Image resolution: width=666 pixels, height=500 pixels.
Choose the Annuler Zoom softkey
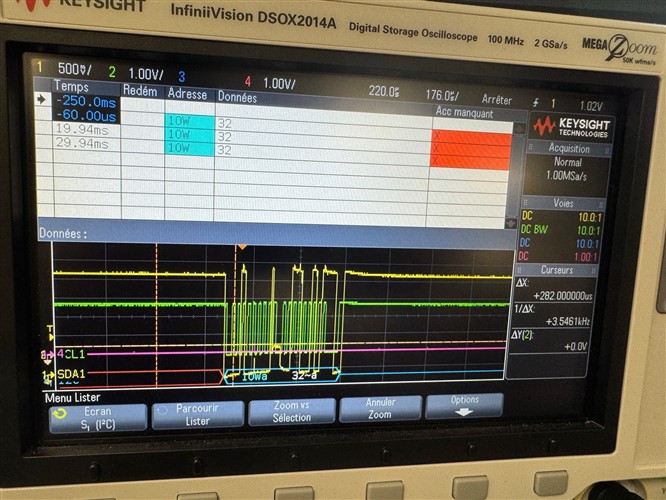pyautogui.click(x=380, y=408)
